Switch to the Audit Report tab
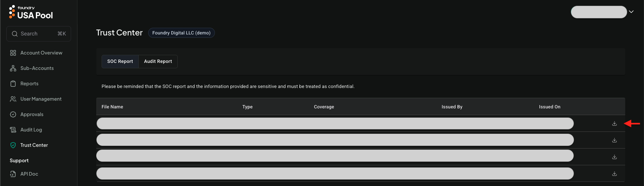Screen dimensions: 644x186 click(x=158, y=62)
